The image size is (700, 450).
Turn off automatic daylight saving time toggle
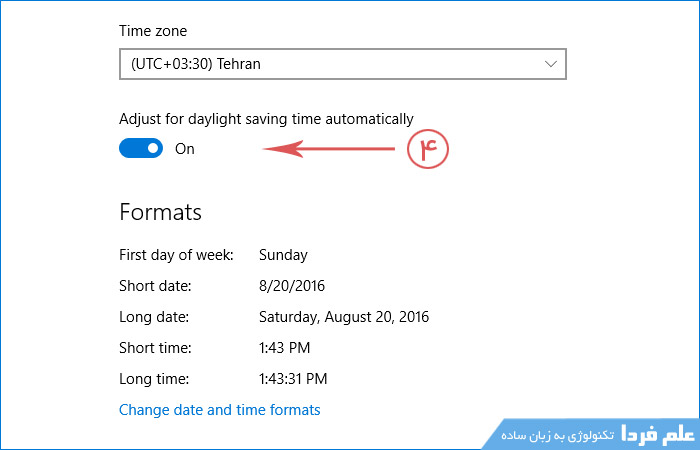click(x=141, y=148)
